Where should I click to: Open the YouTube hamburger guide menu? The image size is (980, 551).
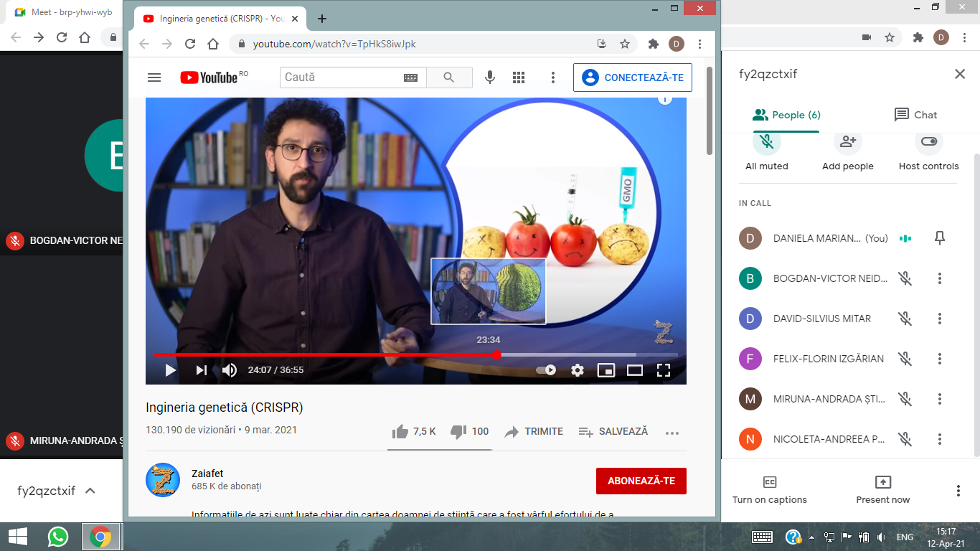click(154, 77)
